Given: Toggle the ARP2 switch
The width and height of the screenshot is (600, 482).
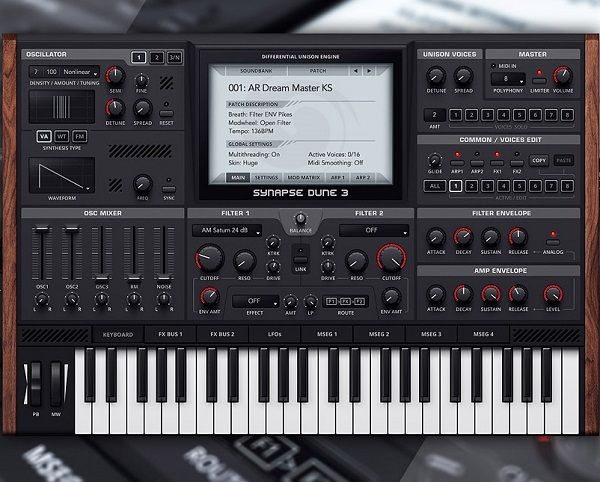Looking at the screenshot, I should click(477, 163).
